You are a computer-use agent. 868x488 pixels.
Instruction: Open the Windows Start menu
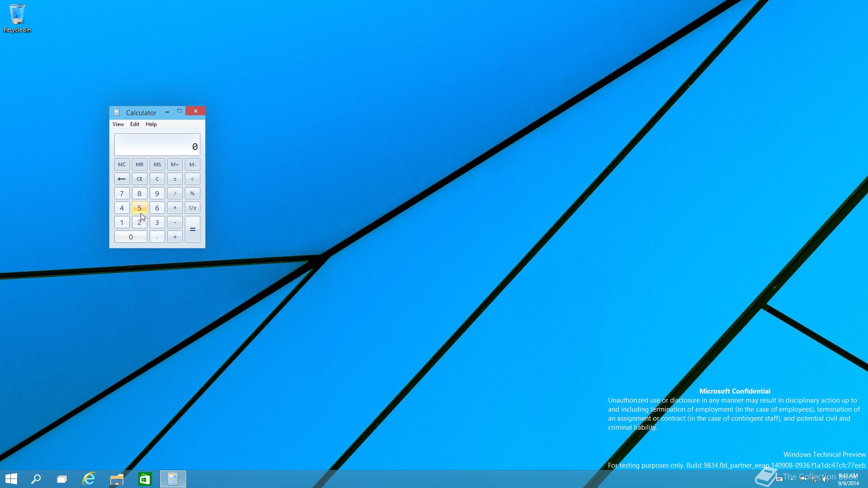coord(11,479)
